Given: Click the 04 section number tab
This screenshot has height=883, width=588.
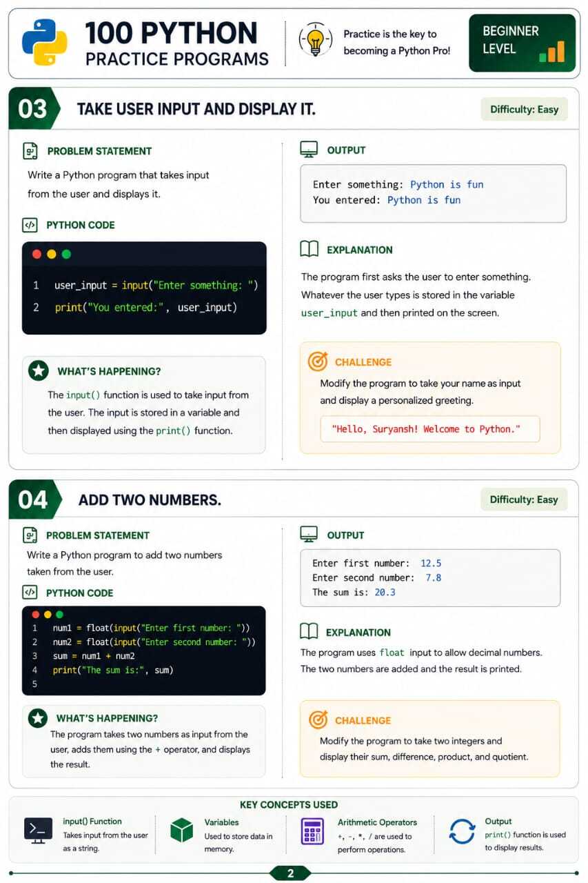Looking at the screenshot, I should (33, 499).
